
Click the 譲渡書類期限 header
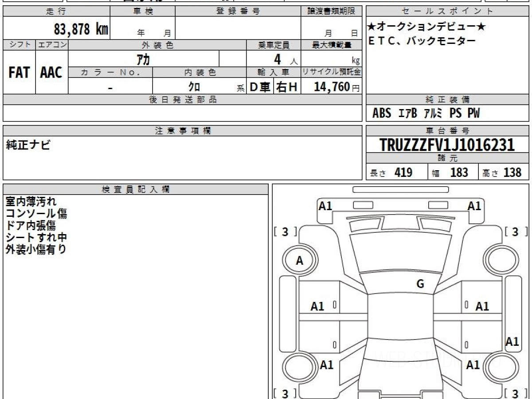pos(331,12)
